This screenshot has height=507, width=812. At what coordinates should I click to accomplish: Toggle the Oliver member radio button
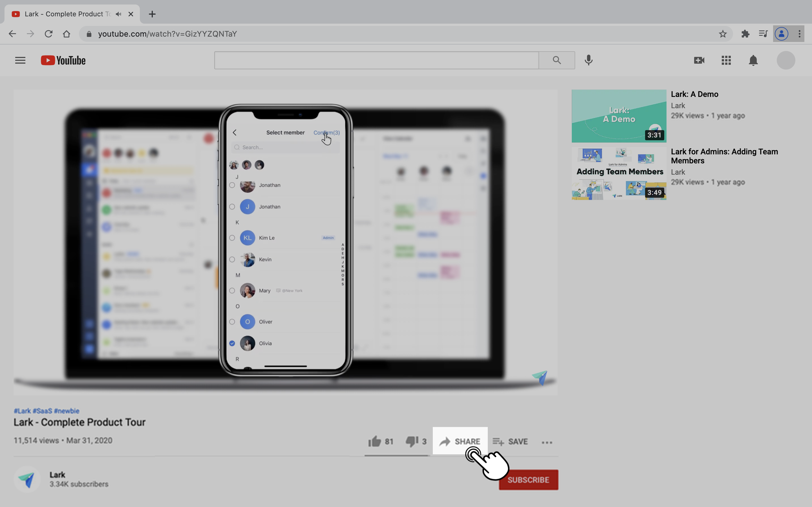point(231,321)
